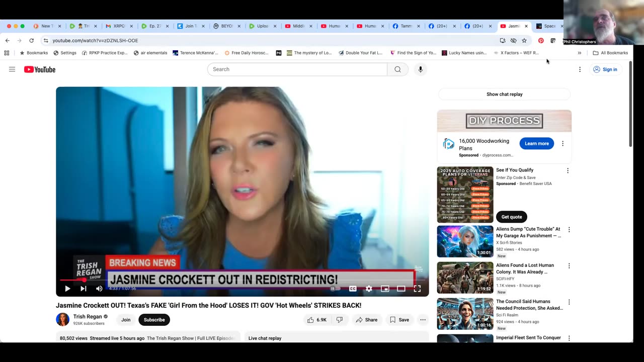Expand hidden bookmarks chevron
This screenshot has height=362, width=644.
579,53
